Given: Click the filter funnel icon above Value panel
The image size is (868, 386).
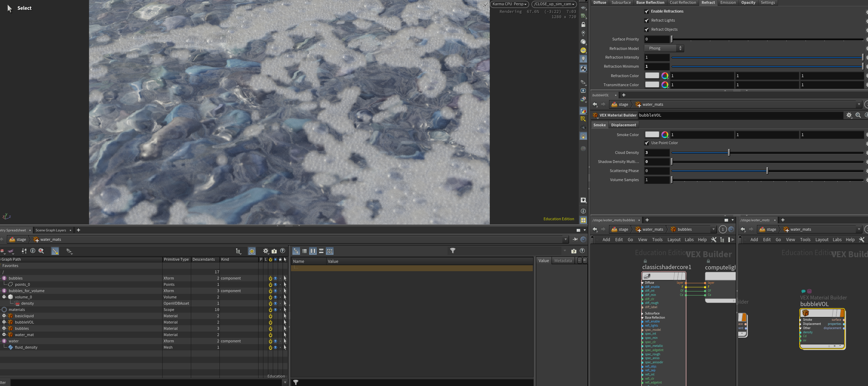Looking at the screenshot, I should [x=453, y=251].
